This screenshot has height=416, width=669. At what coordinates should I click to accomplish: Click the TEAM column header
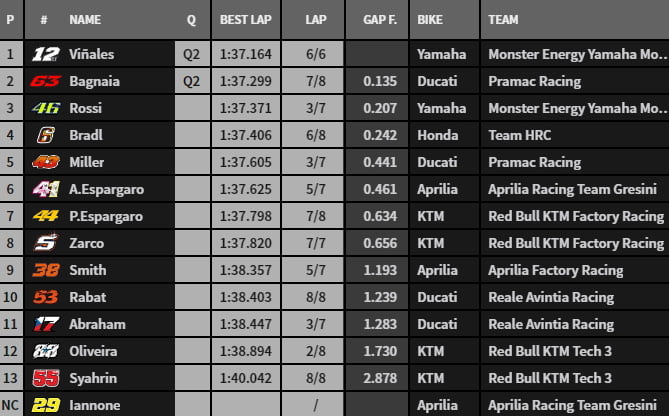pos(503,20)
